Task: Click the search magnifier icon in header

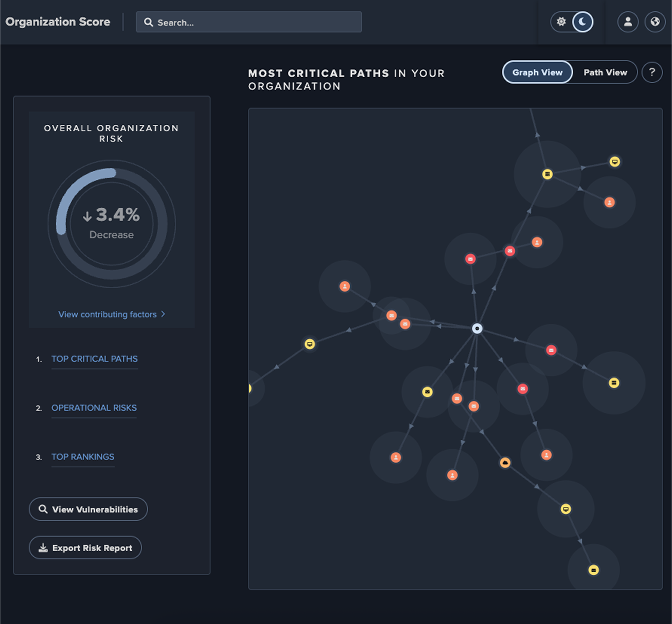Action: pos(148,22)
